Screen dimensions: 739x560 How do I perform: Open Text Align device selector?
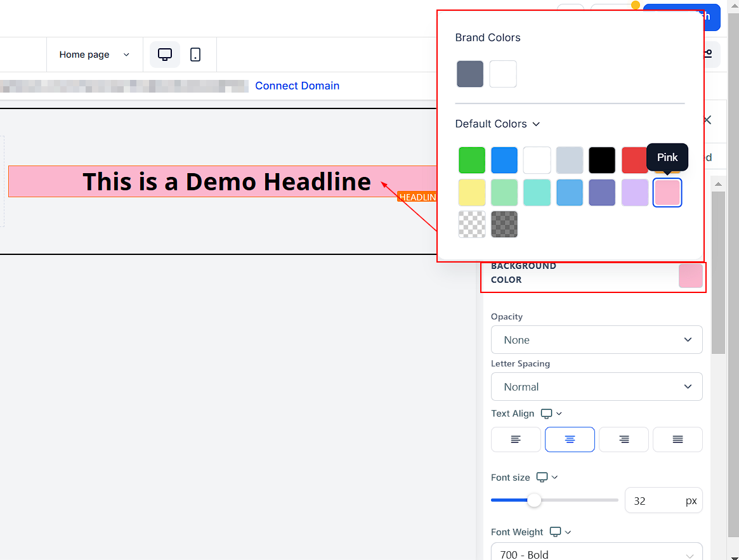pyautogui.click(x=551, y=413)
